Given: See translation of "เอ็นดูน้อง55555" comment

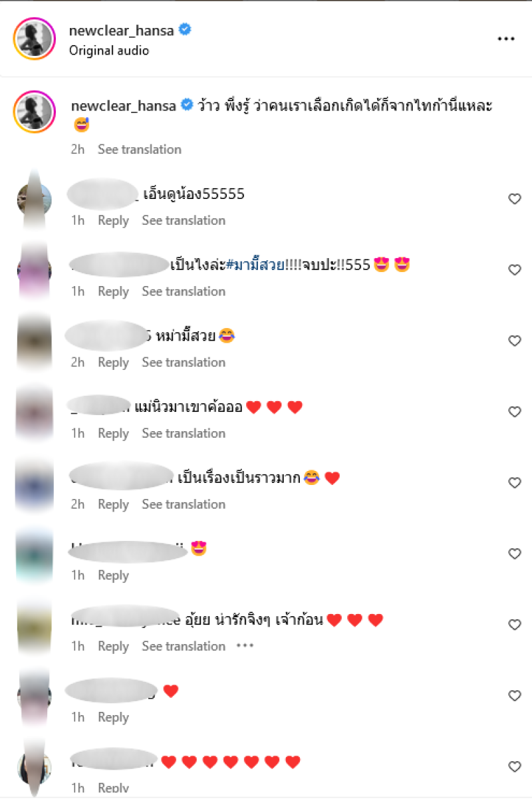Looking at the screenshot, I should [184, 220].
